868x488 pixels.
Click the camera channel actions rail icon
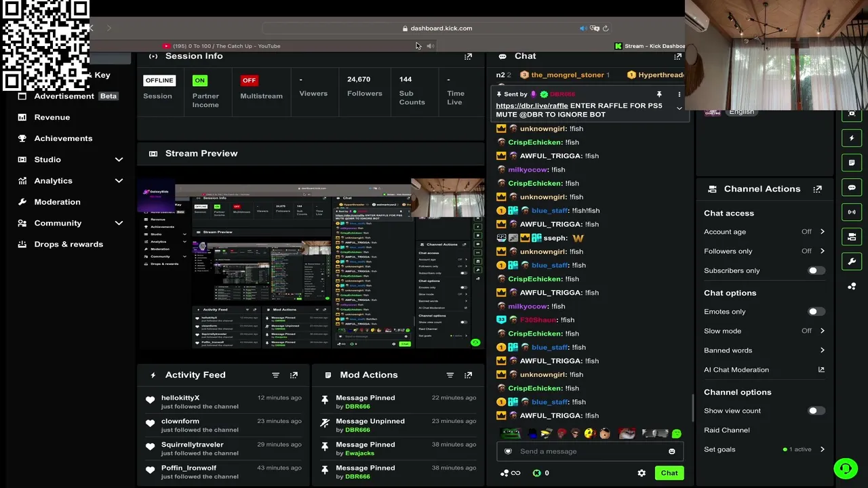tap(852, 237)
